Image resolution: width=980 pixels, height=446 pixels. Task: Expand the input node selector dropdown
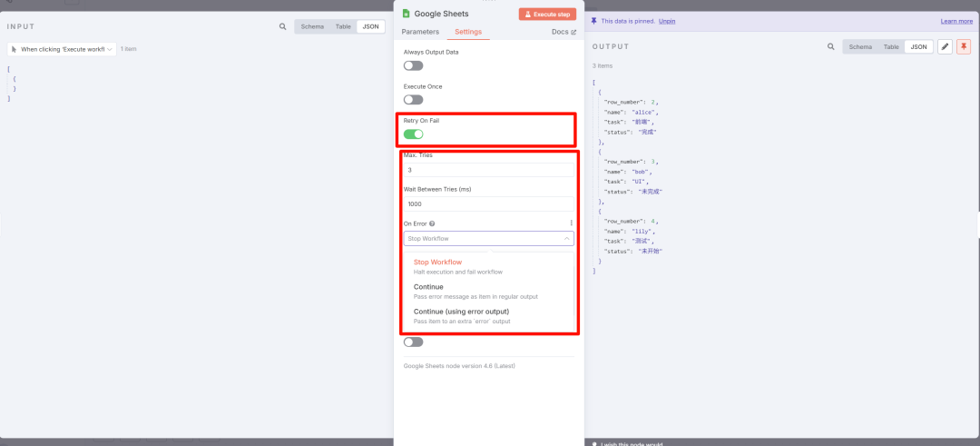click(62, 49)
